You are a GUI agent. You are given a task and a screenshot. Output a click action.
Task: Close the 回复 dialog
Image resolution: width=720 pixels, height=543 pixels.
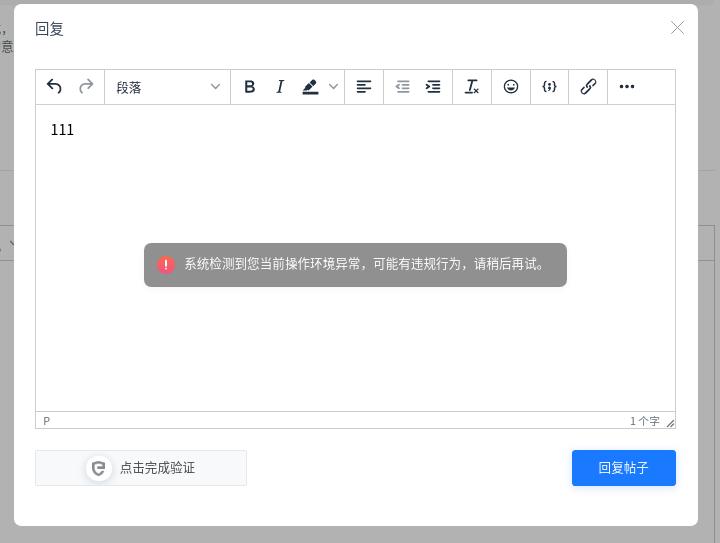tap(677, 28)
